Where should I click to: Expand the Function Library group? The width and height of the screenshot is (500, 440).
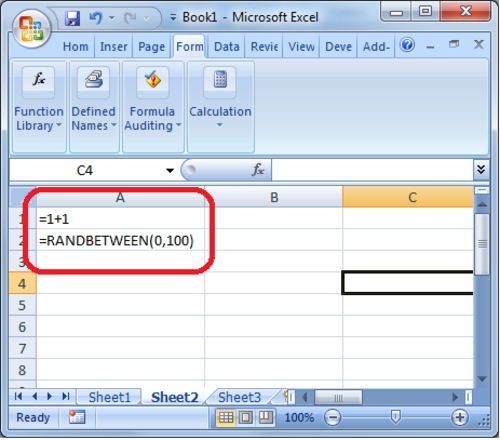point(39,107)
